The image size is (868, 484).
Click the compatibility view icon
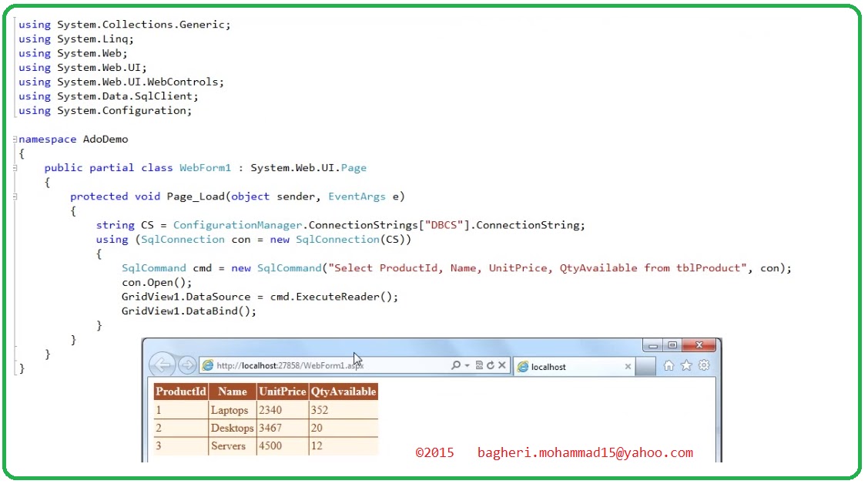[479, 365]
